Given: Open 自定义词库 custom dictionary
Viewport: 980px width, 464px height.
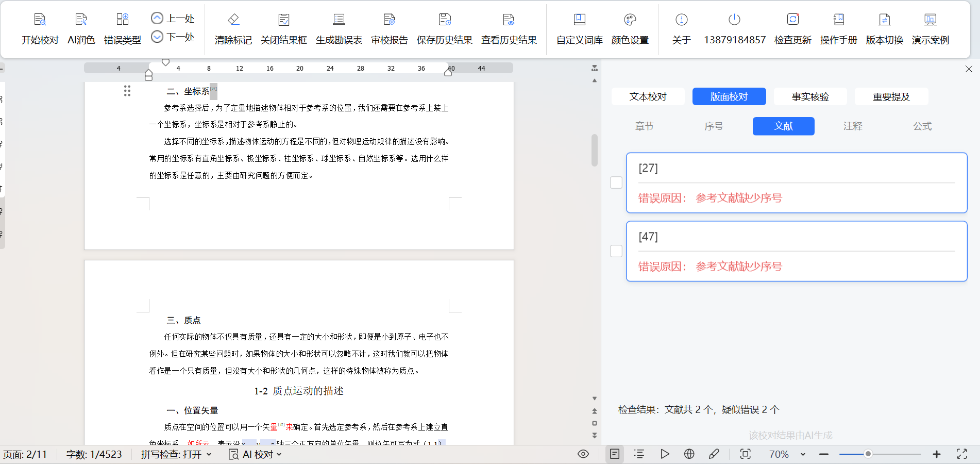Looking at the screenshot, I should 578,29.
